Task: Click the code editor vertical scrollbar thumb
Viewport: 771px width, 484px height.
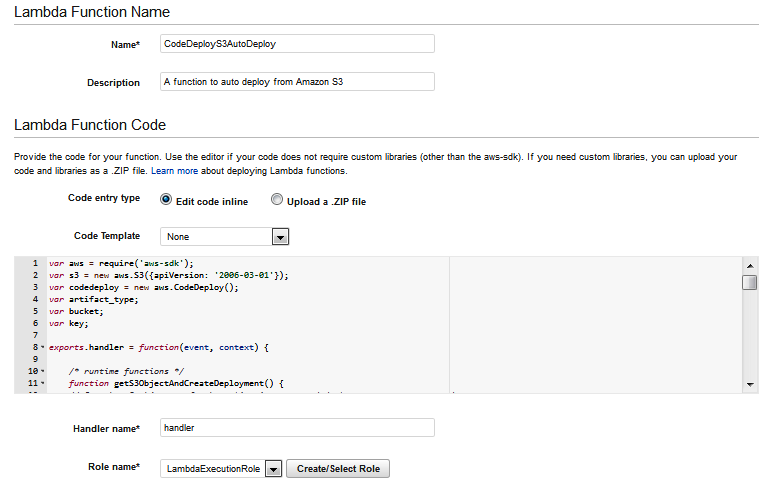Action: [749, 282]
